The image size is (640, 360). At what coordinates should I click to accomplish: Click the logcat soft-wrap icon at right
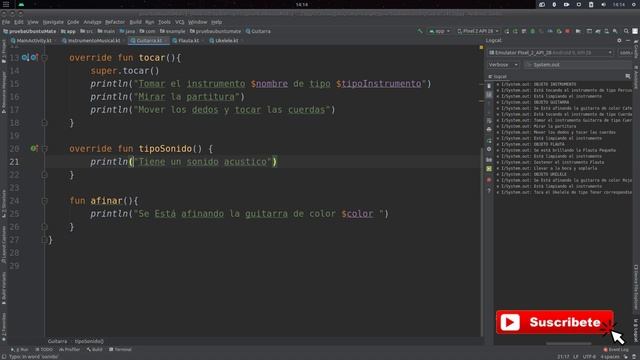click(x=628, y=76)
